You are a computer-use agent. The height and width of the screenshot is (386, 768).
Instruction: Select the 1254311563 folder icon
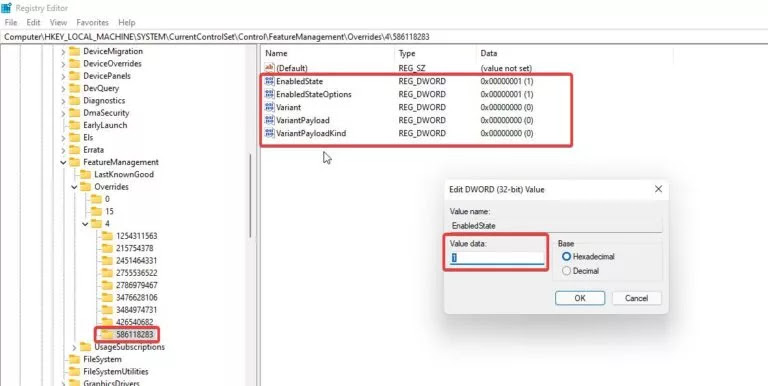point(107,236)
